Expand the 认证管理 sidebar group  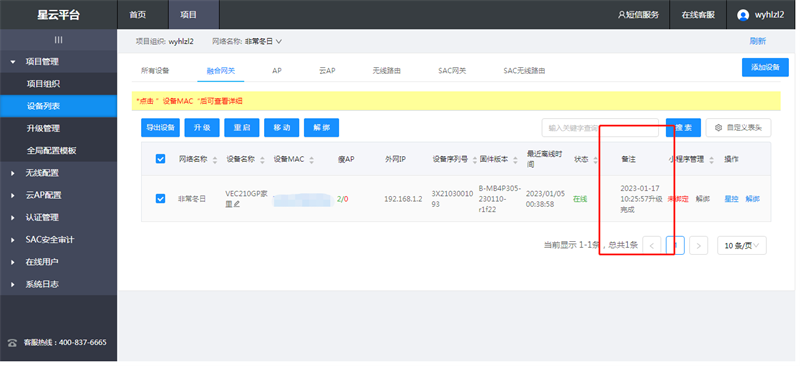(x=59, y=217)
